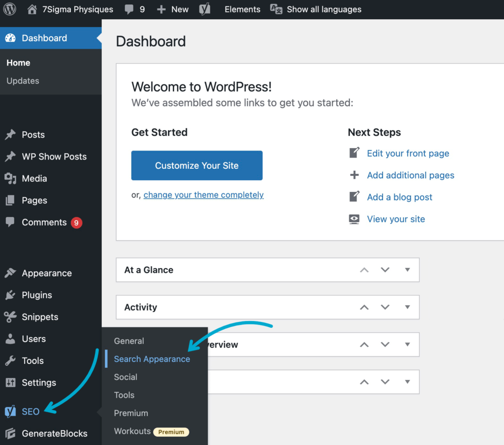Click the WordPress logo in the admin bar

pos(10,9)
